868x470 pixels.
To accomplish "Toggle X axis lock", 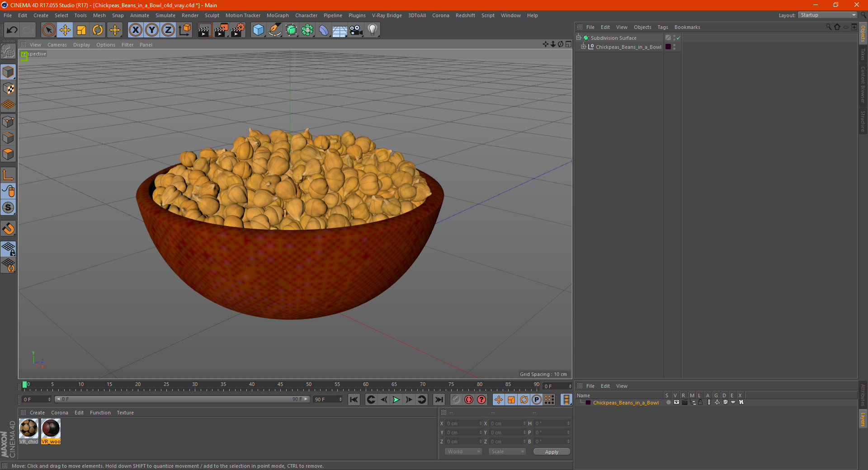I will click(x=135, y=30).
